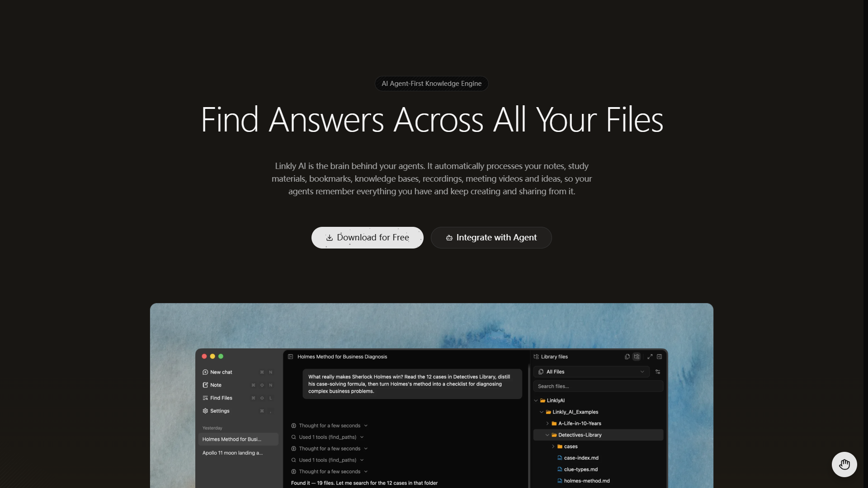
Task: Click the All Files documents icon
Action: coord(541,372)
